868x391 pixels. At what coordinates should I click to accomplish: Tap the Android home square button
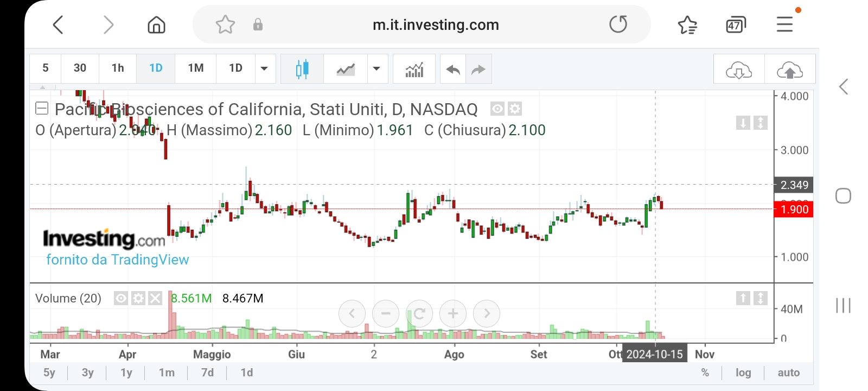click(843, 195)
